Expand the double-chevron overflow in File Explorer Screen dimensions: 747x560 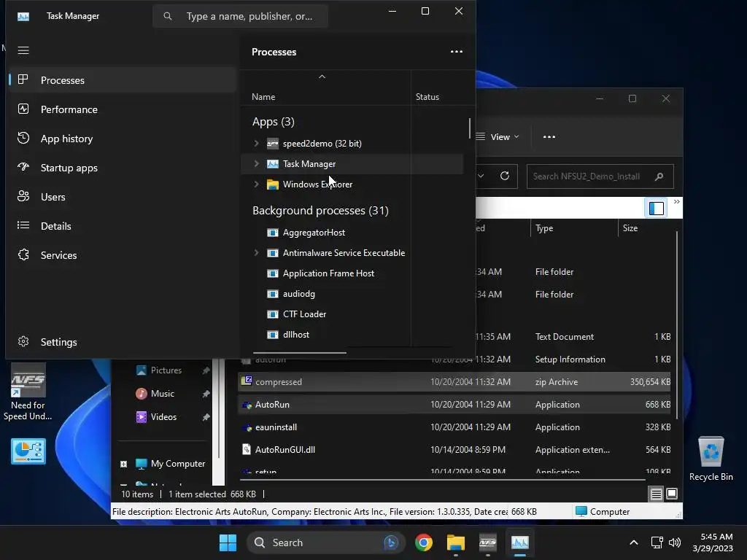[676, 202]
